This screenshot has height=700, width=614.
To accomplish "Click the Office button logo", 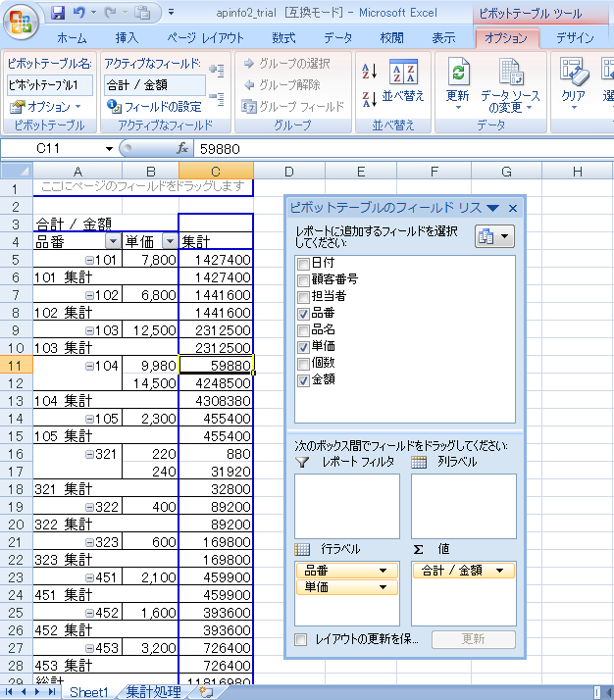I will [x=23, y=22].
